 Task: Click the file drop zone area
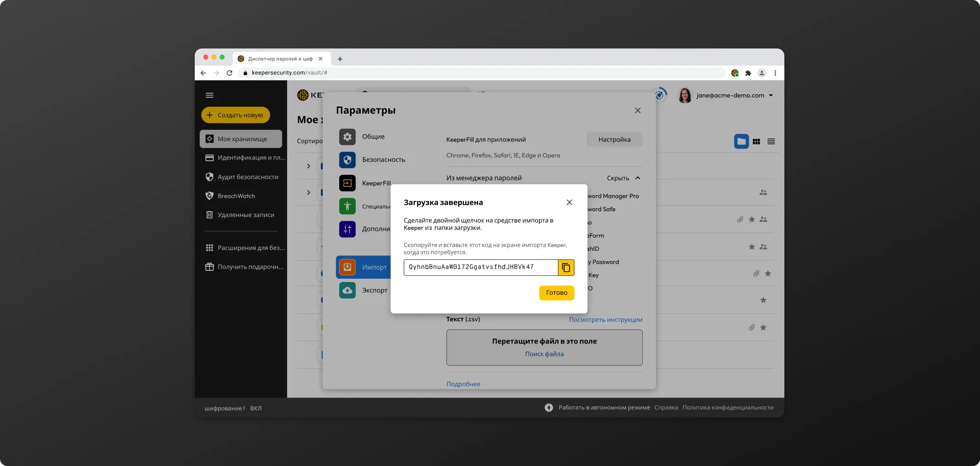pyautogui.click(x=544, y=348)
